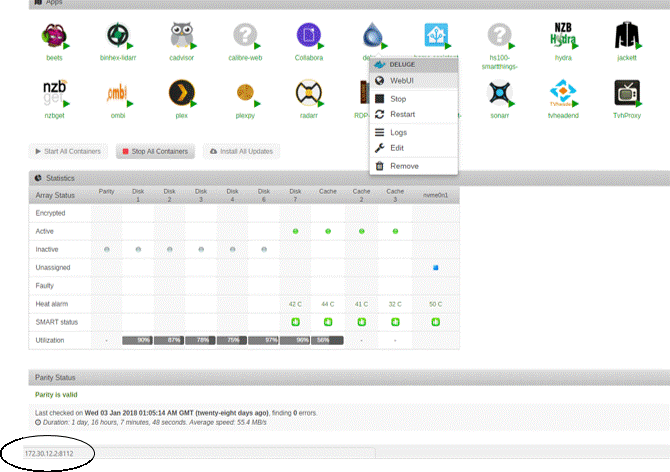Image resolution: width=670 pixels, height=472 pixels.
Task: Click the Disk 6 97% utilization bar
Action: 263,340
